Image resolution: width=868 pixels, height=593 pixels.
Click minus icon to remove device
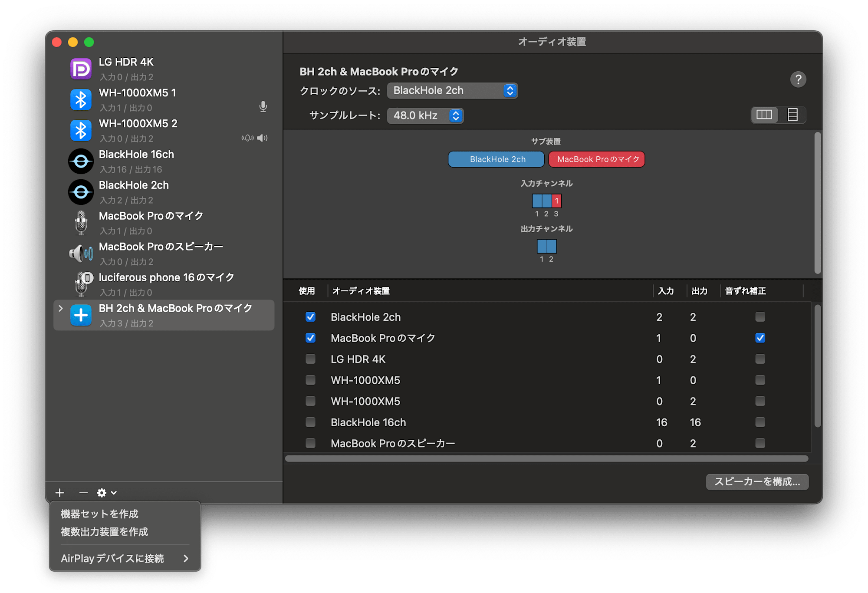83,492
